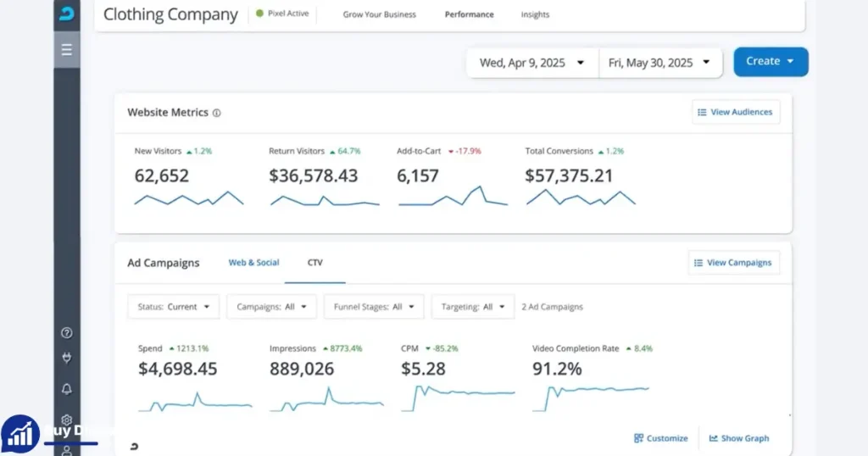Go to Grow Your Business tab
This screenshot has height=456, width=868.
pyautogui.click(x=379, y=14)
